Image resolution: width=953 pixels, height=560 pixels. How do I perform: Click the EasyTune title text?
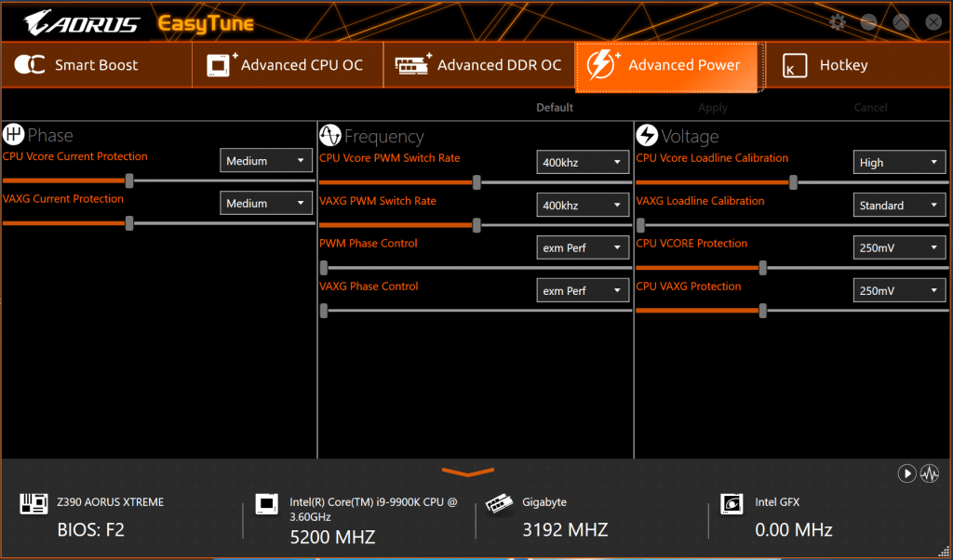206,24
